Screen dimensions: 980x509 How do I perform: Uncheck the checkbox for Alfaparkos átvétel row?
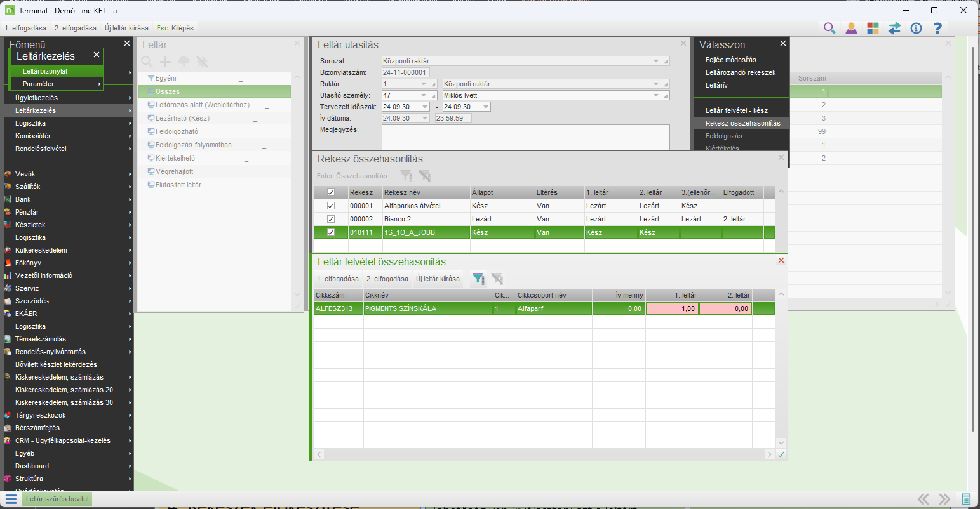(331, 206)
